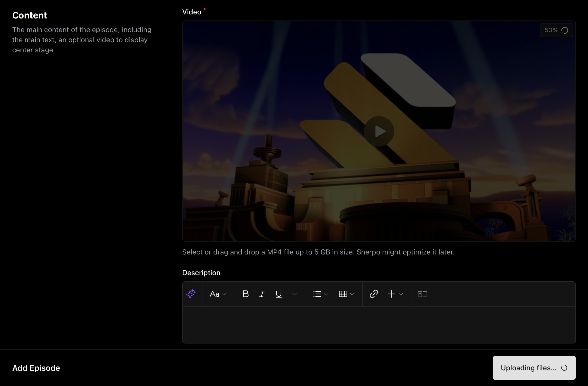Click the plus insert icon
Viewport: 588px width, 386px height.
point(391,294)
